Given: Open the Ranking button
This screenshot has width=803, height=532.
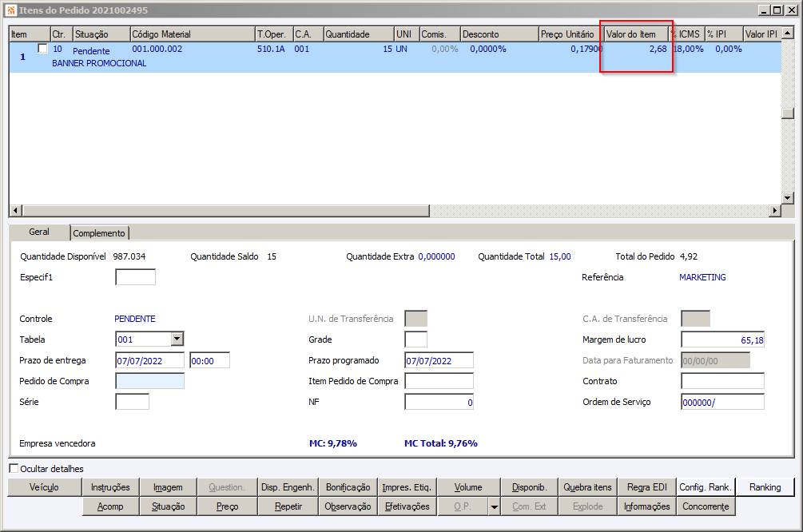Looking at the screenshot, I should pos(765,487).
